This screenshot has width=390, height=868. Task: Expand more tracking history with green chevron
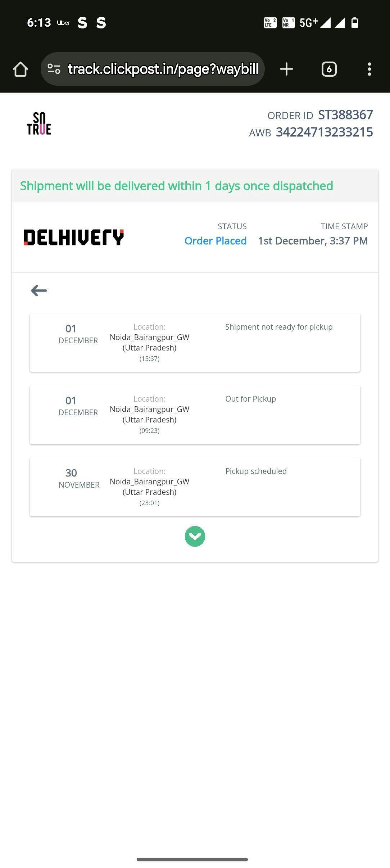coord(195,536)
